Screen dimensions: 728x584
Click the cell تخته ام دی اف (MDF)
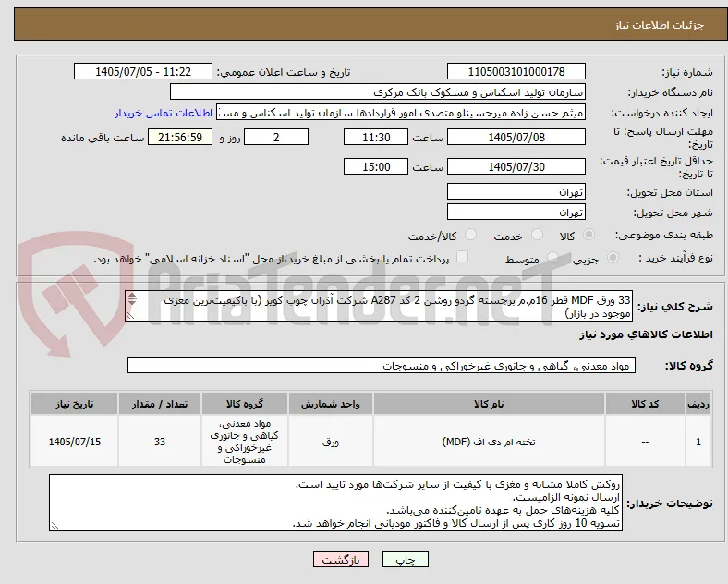(489, 442)
